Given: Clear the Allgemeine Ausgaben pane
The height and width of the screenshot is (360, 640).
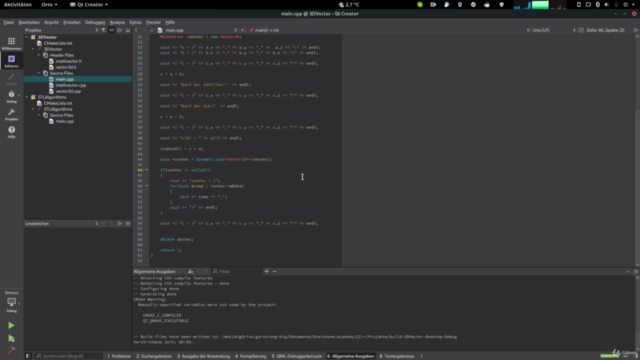Looking at the screenshot, I should [191, 271].
